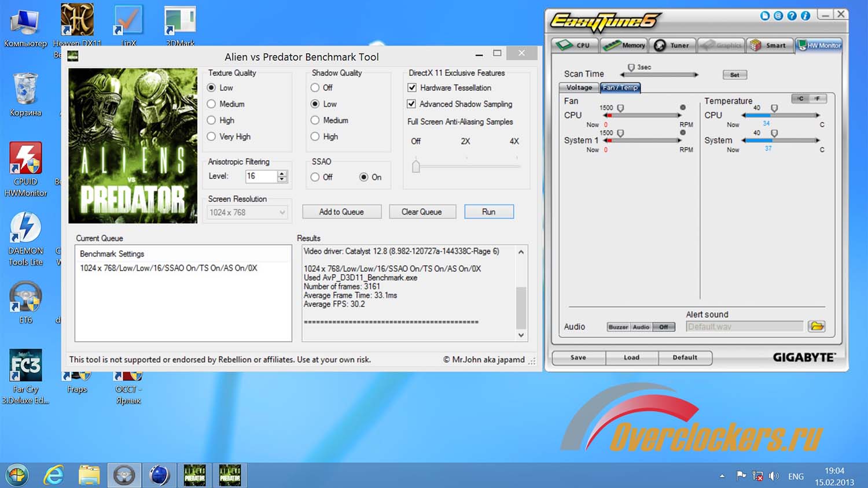Click the EasyTune6 info icon
The height and width of the screenshot is (488, 868).
(x=805, y=16)
